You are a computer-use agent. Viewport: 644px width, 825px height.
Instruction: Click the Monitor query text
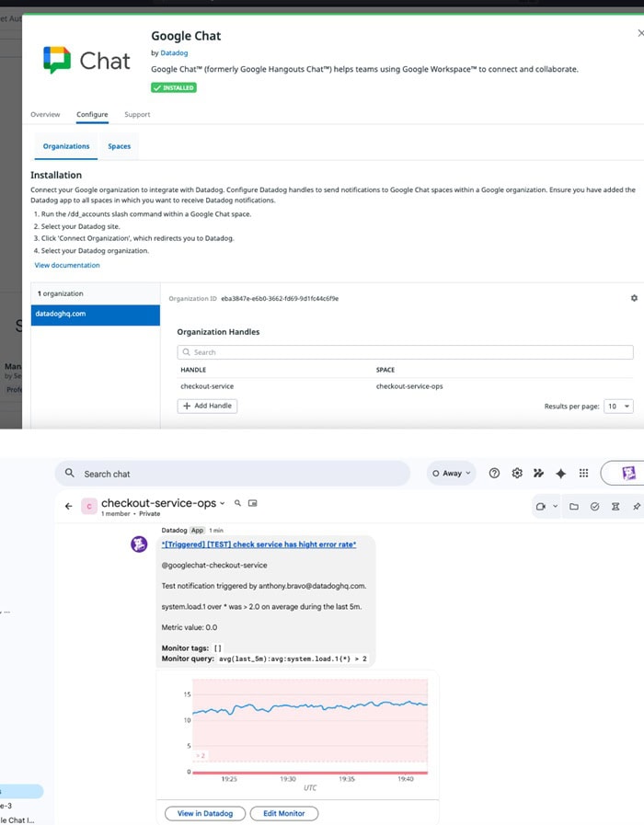tap(293, 659)
